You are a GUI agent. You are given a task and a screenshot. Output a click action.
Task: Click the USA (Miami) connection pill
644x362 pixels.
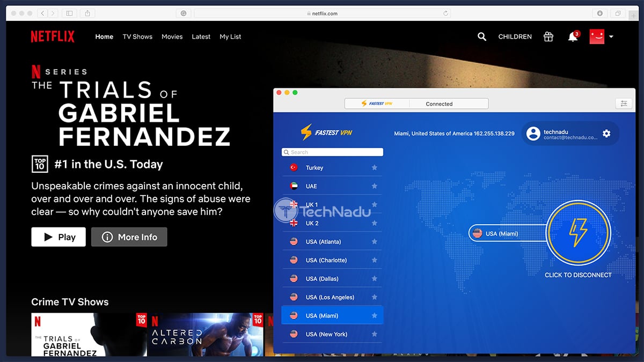tap(508, 233)
